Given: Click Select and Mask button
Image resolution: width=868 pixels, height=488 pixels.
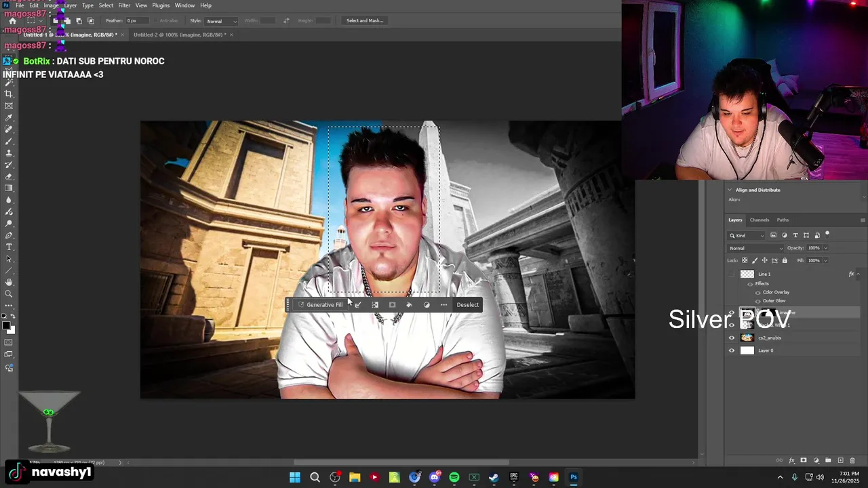Looking at the screenshot, I should click(x=365, y=21).
